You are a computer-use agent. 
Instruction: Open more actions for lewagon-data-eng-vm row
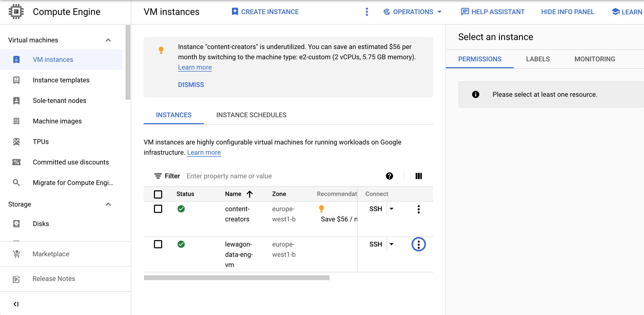pos(419,244)
